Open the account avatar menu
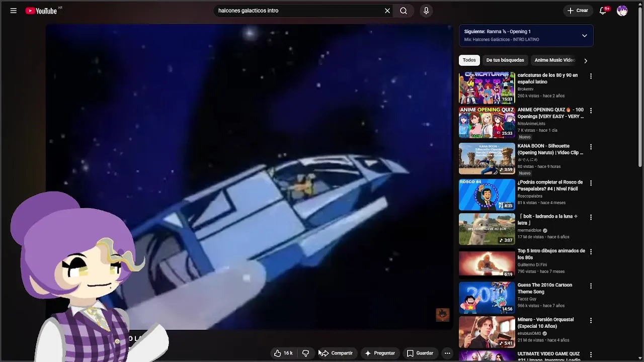Image resolution: width=644 pixels, height=362 pixels. [x=622, y=11]
